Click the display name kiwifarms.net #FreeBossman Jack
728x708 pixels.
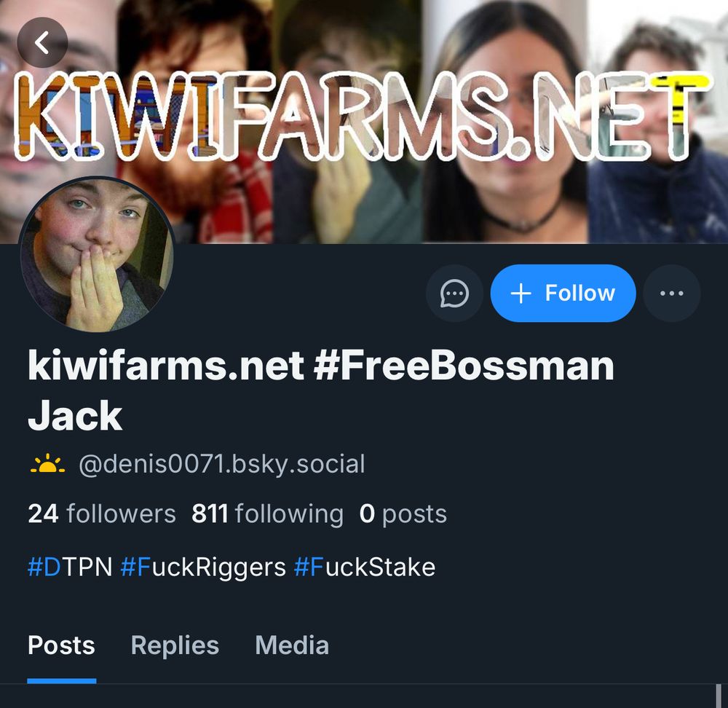click(321, 390)
